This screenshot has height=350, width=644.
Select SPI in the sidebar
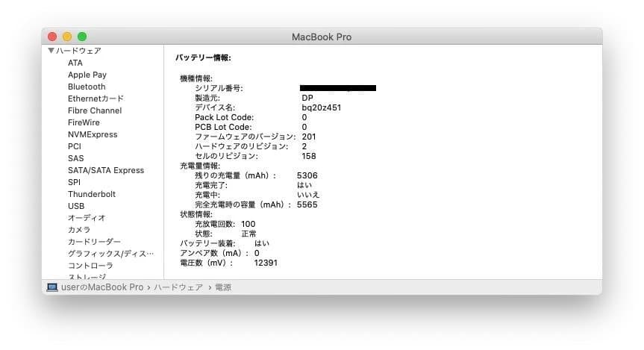click(x=74, y=182)
